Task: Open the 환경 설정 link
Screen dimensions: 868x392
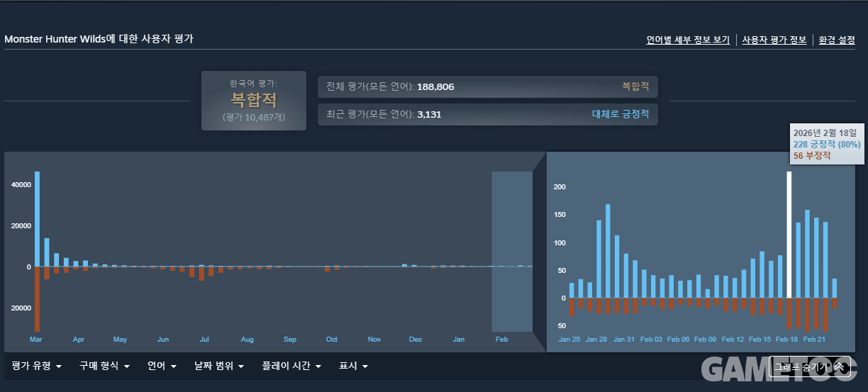Action: 837,40
